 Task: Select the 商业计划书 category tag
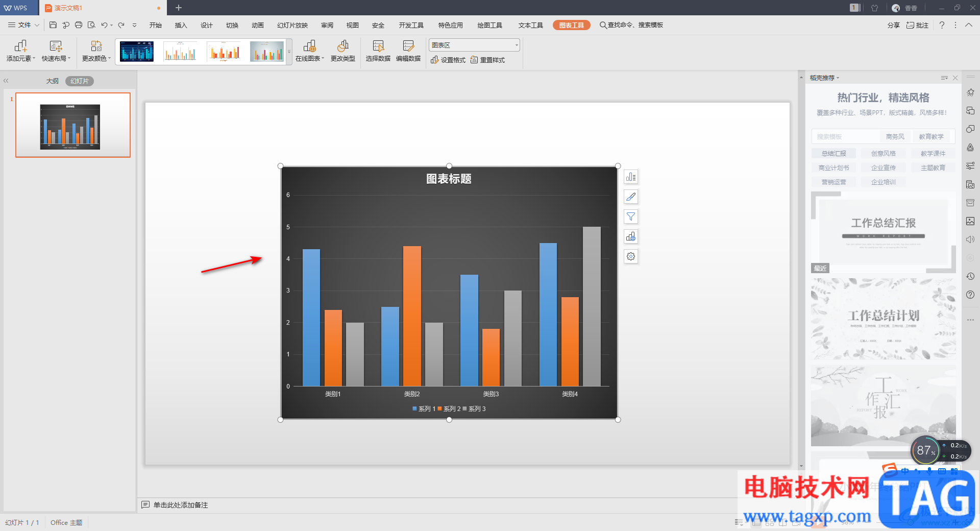[834, 167]
